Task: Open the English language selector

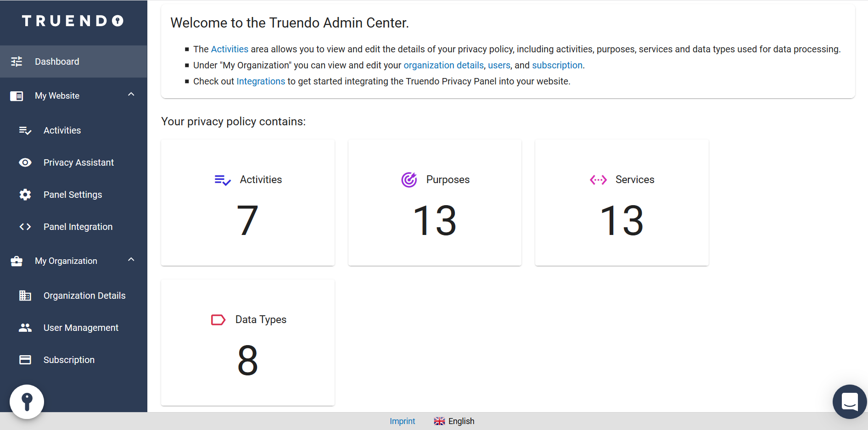Action: tap(454, 421)
